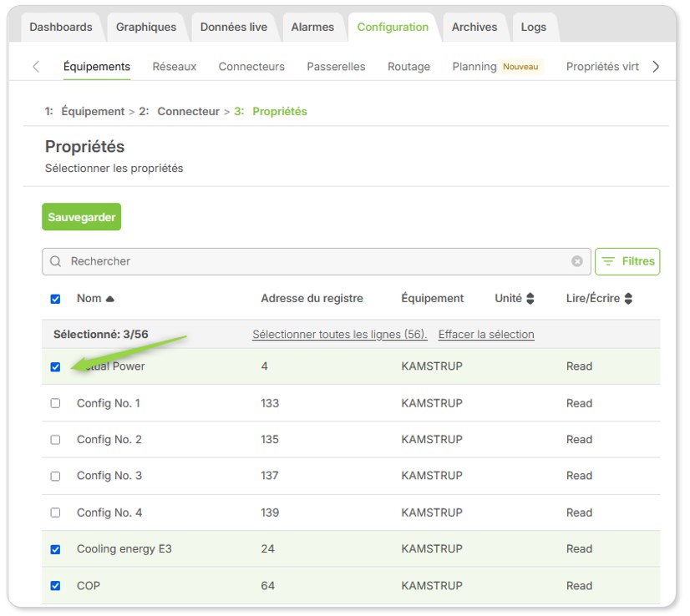Open the Dashboards tab

(x=61, y=28)
